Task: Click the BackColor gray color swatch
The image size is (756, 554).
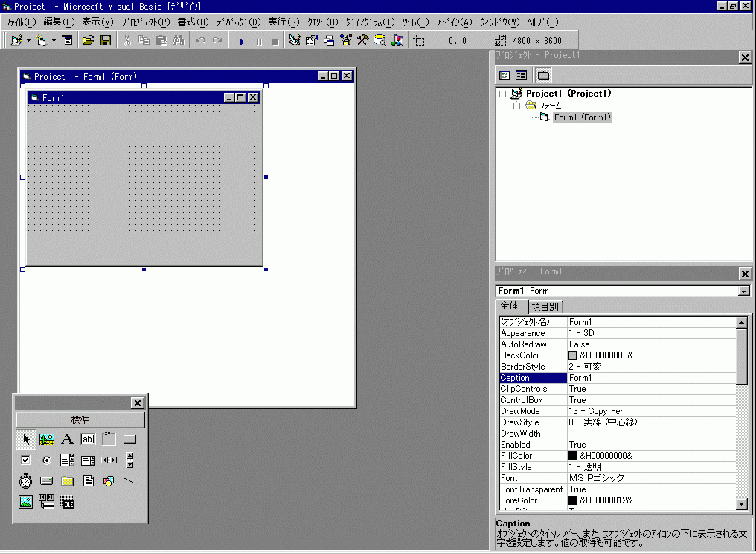Action: [572, 355]
